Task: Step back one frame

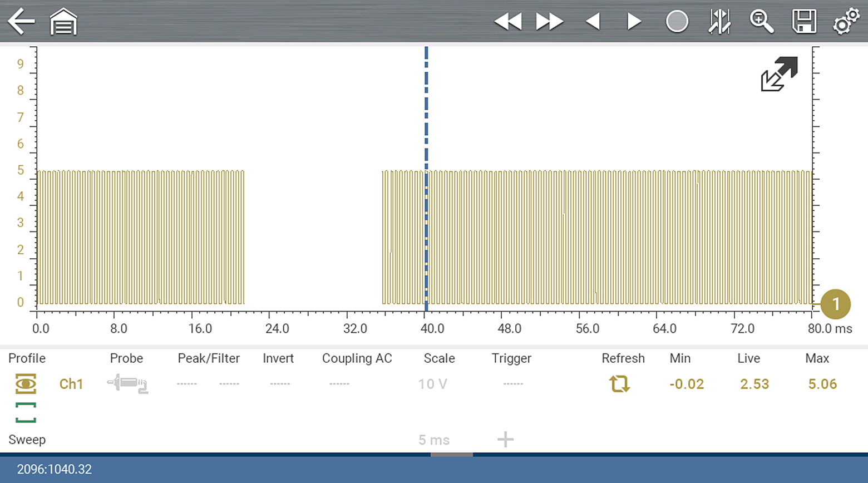Action: click(593, 22)
